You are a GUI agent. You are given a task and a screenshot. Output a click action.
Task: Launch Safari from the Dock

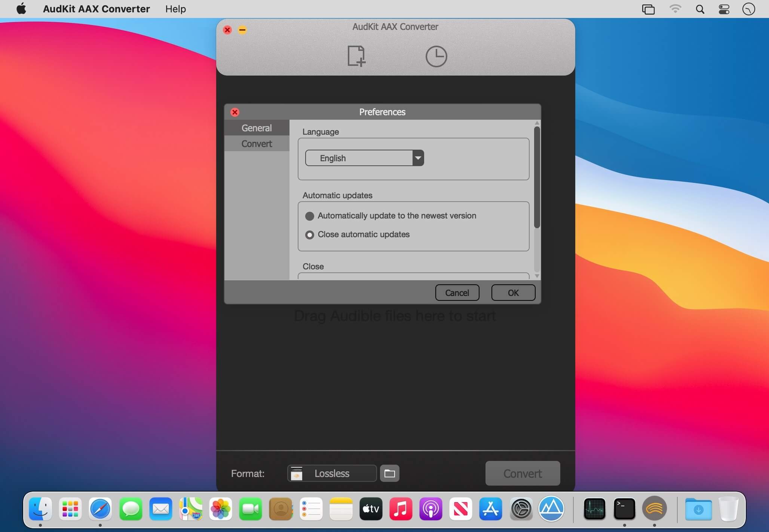click(100, 508)
